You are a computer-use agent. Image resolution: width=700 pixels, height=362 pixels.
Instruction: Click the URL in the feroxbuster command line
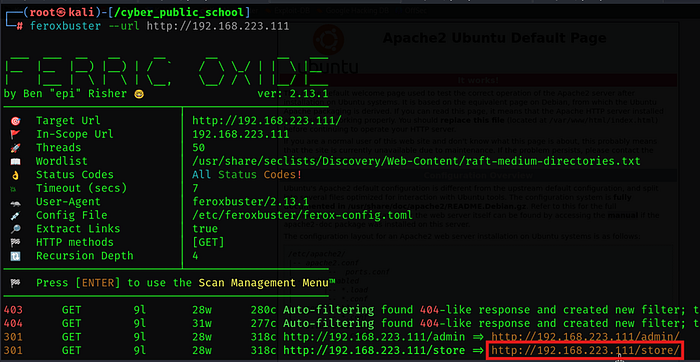[218, 26]
